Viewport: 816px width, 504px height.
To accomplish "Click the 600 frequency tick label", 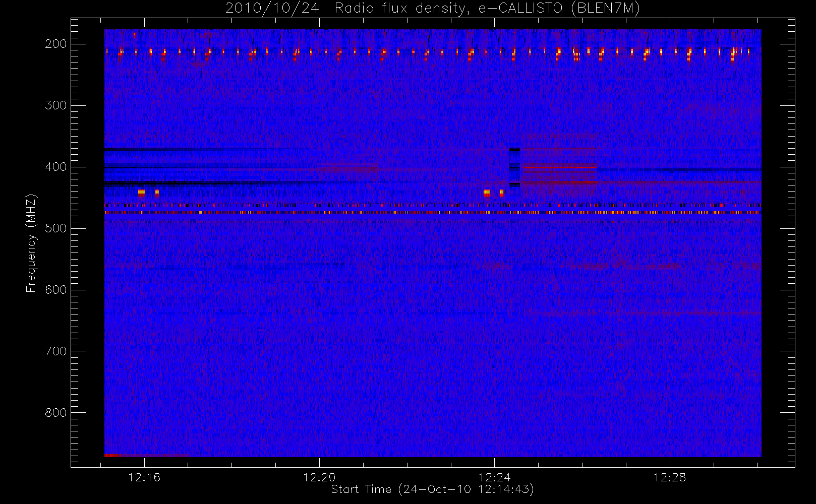I will 56,290.
